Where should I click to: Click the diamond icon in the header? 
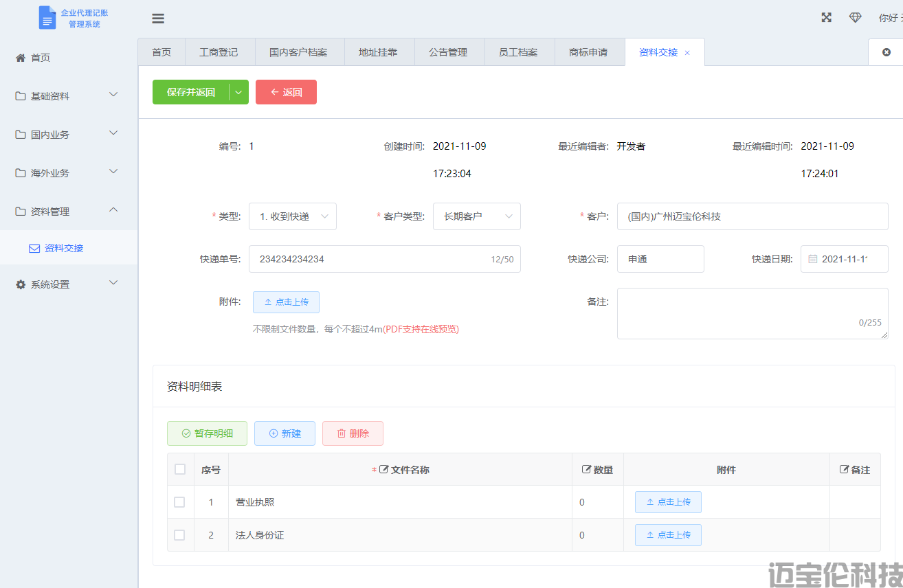pos(855,18)
